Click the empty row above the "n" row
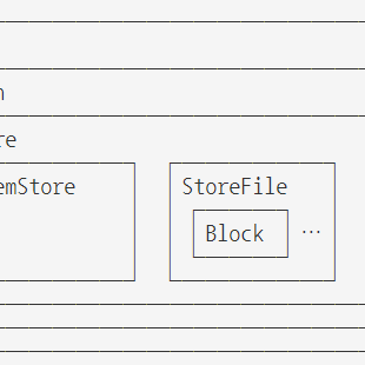The image size is (365, 365). pos(182,45)
